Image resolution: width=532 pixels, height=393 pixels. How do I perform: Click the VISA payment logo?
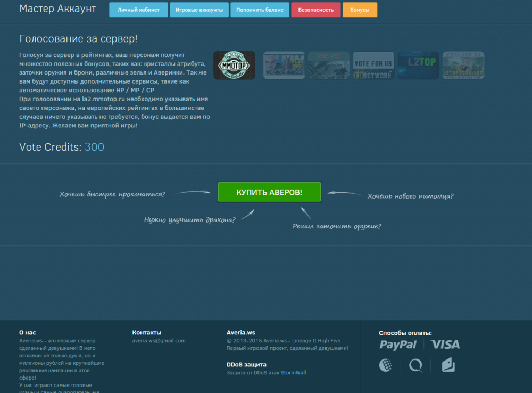[445, 345]
